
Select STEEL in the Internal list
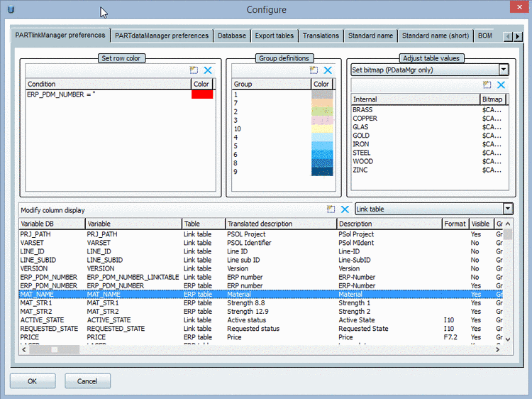[x=362, y=153]
